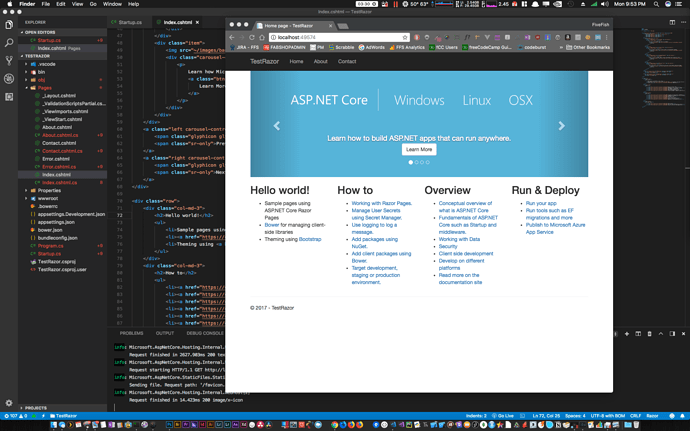Screen dimensions: 690x431
Task: Expand the obj folder
Action: click(x=26, y=80)
